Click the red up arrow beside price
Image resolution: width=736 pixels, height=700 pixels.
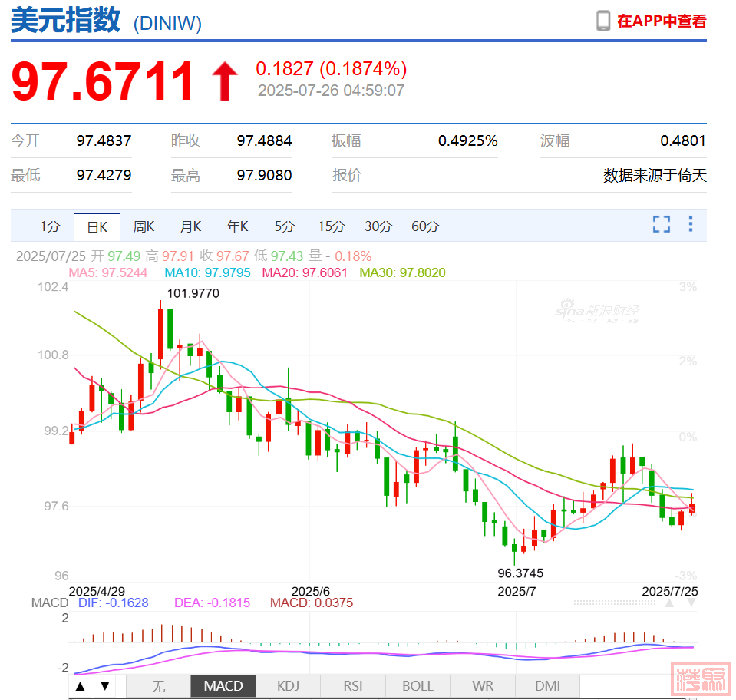click(x=225, y=81)
